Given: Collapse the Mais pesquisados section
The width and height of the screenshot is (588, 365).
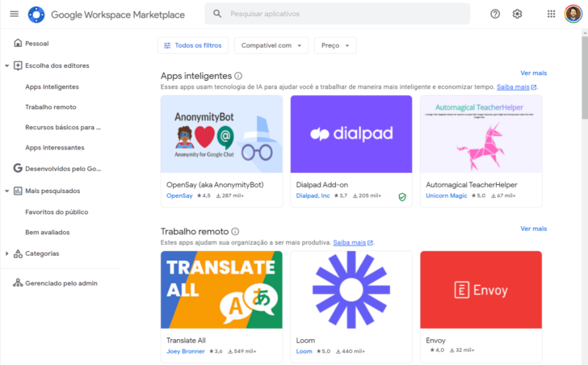Looking at the screenshot, I should point(6,191).
